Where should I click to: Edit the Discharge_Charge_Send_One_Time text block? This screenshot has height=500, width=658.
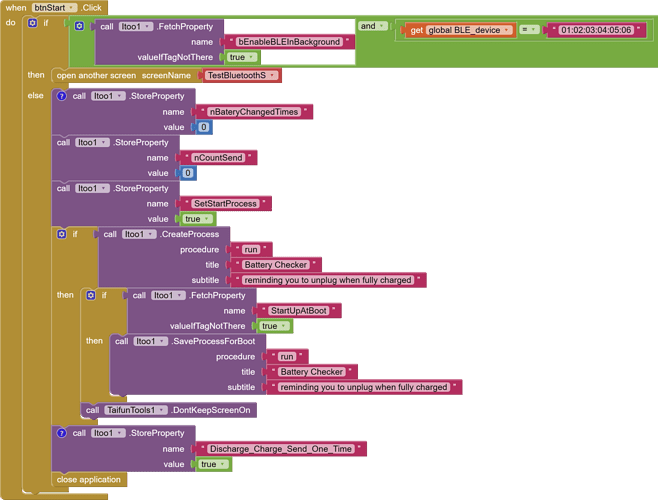pos(281,449)
